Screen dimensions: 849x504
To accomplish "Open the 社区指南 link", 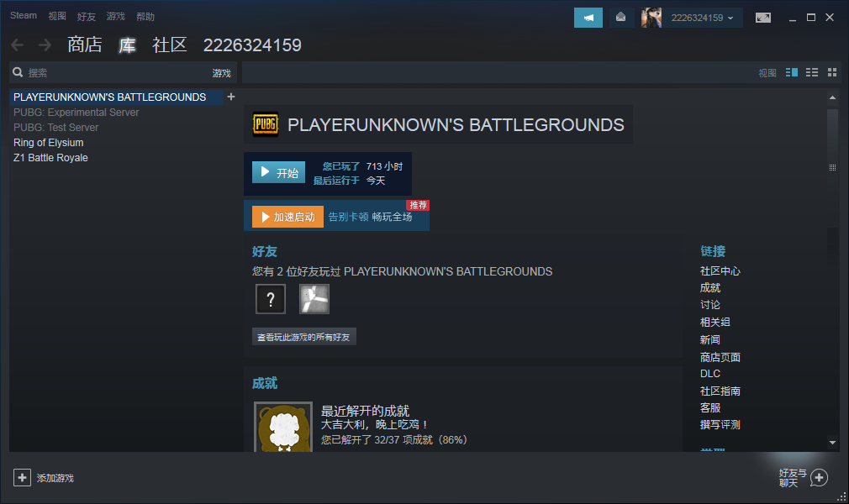I will tap(720, 391).
